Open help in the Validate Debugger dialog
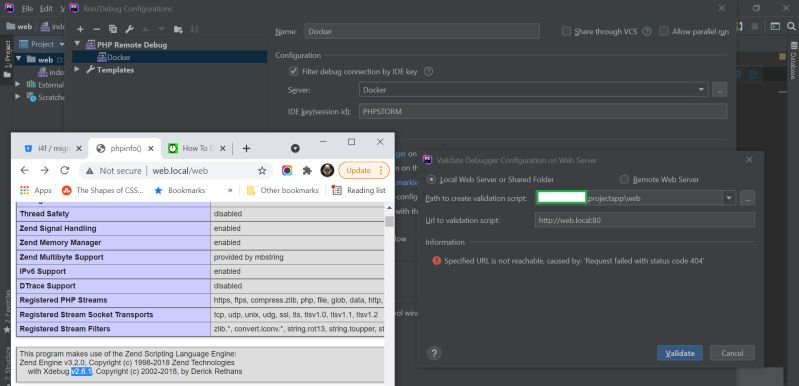Viewport: 799px width, 386px height. click(434, 353)
